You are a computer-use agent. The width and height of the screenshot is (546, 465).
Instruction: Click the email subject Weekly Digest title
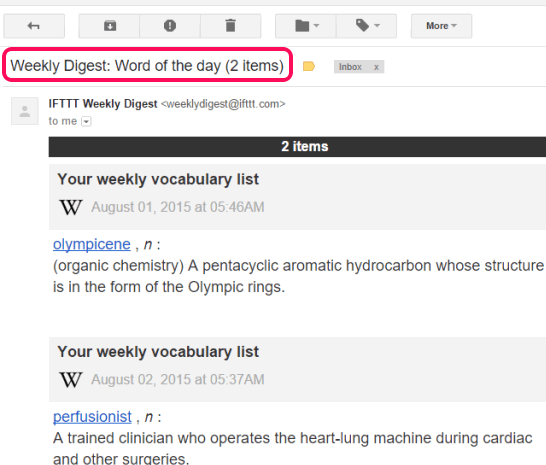click(147, 65)
